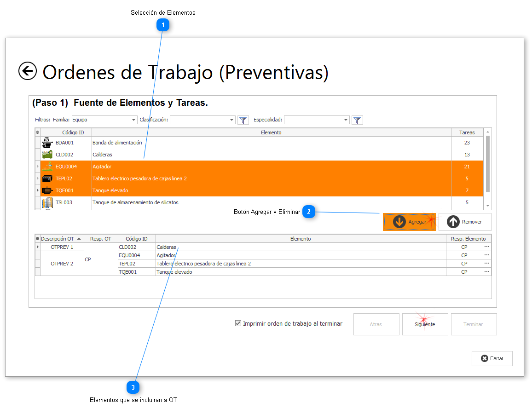Screen dimensions: 532x414
Task: Click the Agitador equipment icon
Action: (x=47, y=166)
